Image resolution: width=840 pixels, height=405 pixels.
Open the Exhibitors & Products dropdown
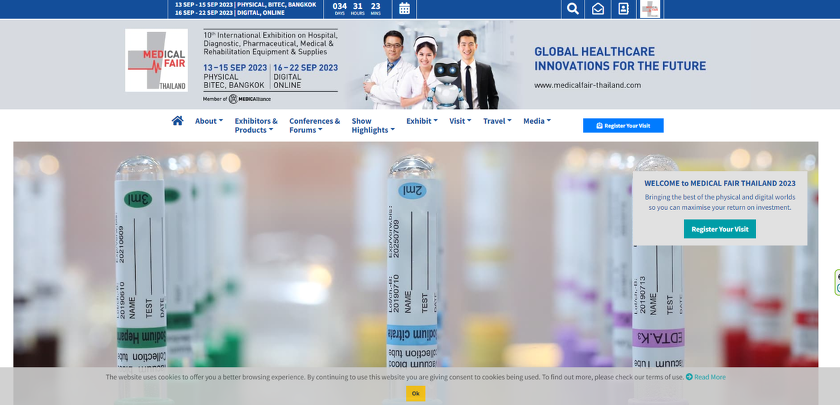click(256, 125)
